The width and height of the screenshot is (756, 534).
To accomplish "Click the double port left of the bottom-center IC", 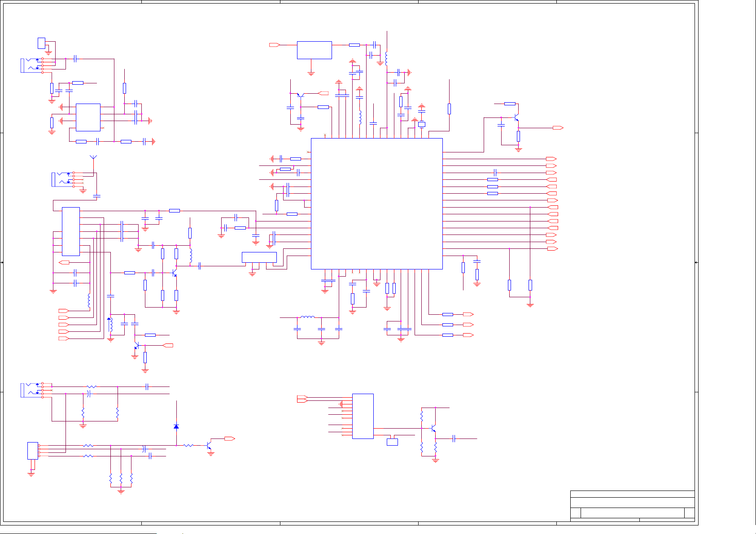I will (x=302, y=399).
